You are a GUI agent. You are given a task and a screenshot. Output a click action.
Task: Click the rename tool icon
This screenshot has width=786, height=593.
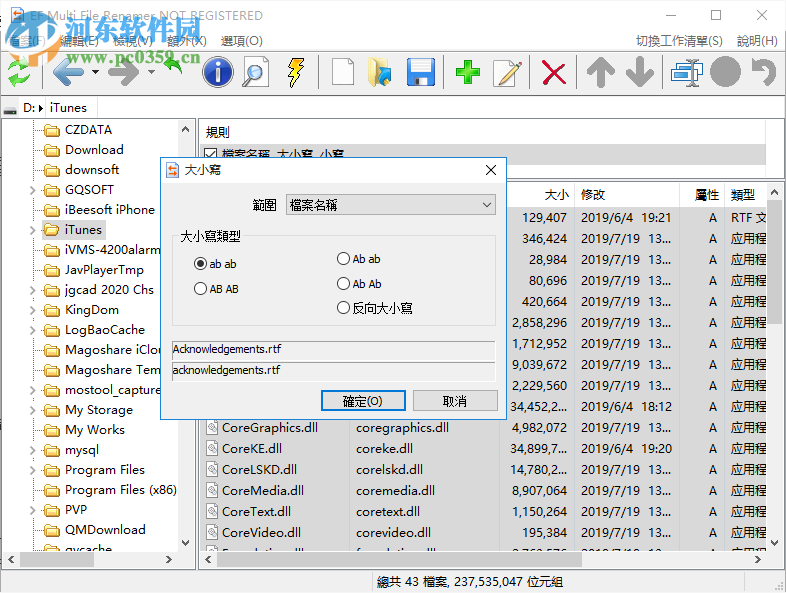(686, 73)
